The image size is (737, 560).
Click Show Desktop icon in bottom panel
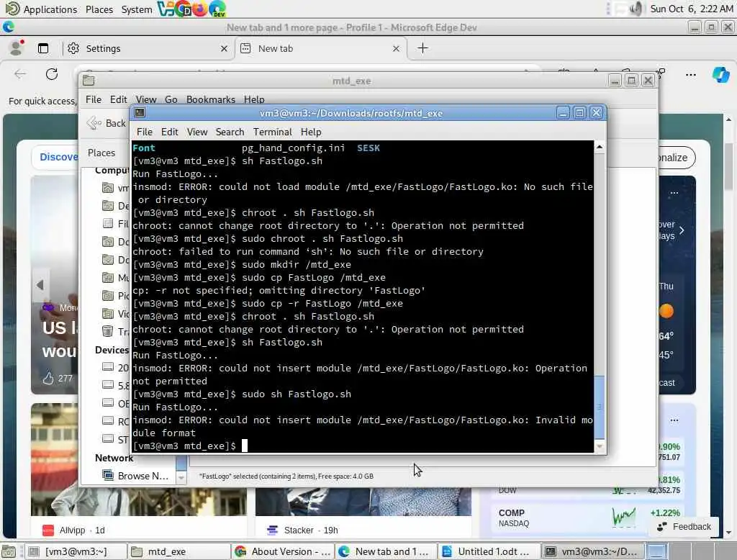[x=9, y=551]
